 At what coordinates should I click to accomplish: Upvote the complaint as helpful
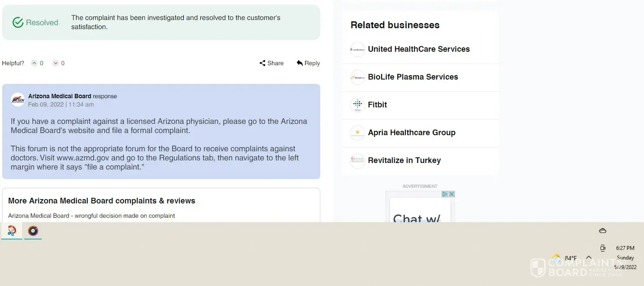point(34,63)
